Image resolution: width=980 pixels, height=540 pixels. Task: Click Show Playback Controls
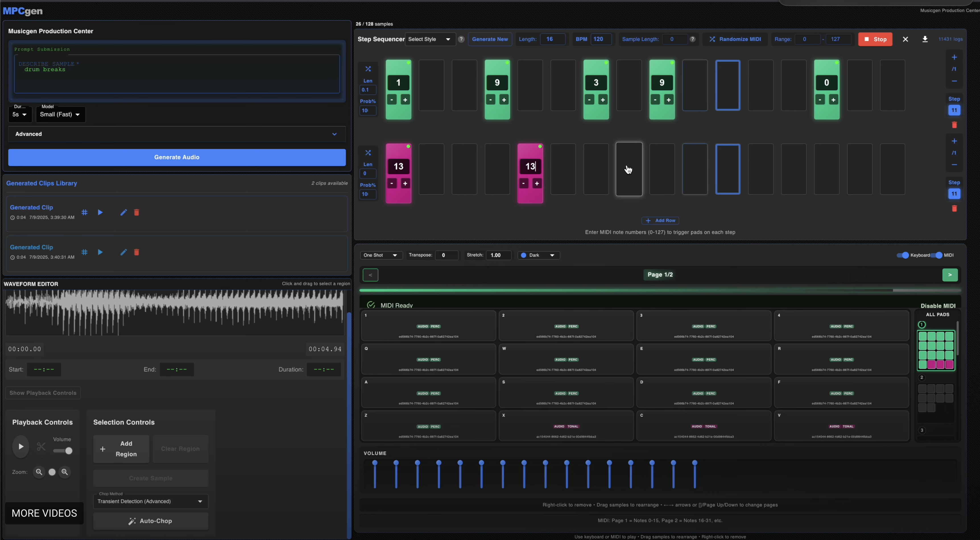pos(43,393)
